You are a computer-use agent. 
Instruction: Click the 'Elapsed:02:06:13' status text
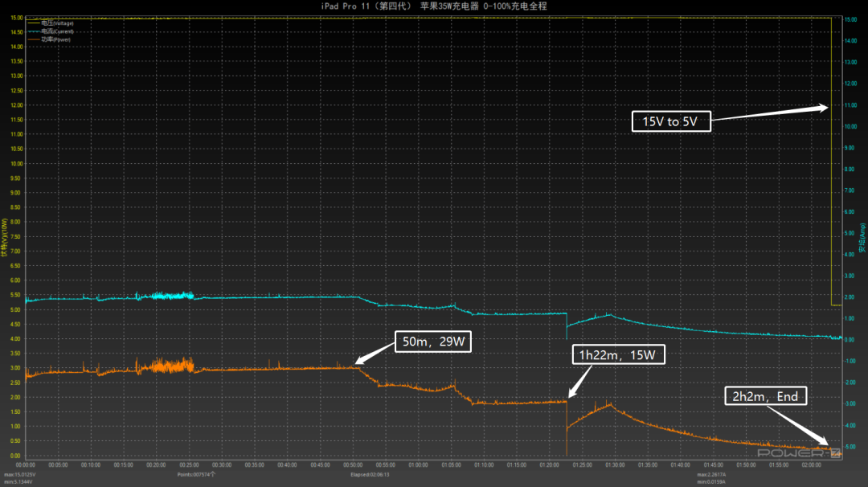[370, 475]
